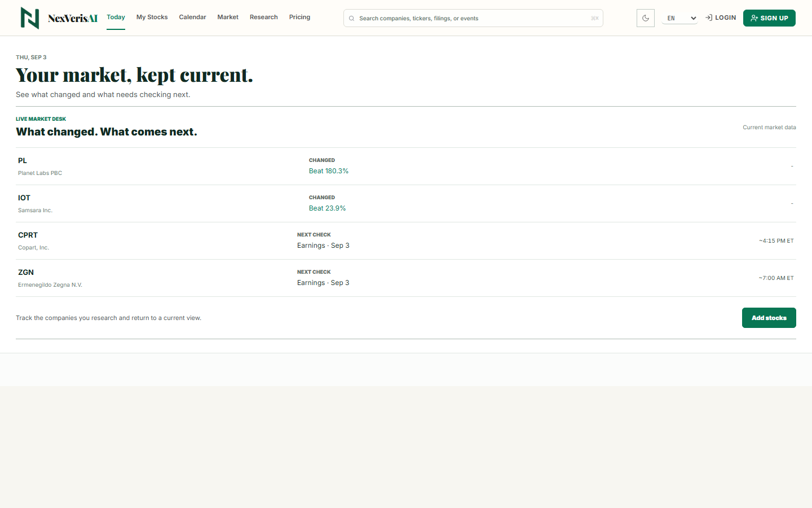Image resolution: width=812 pixels, height=508 pixels.
Task: Click the Planet Labs PBC company name
Action: pyautogui.click(x=40, y=173)
